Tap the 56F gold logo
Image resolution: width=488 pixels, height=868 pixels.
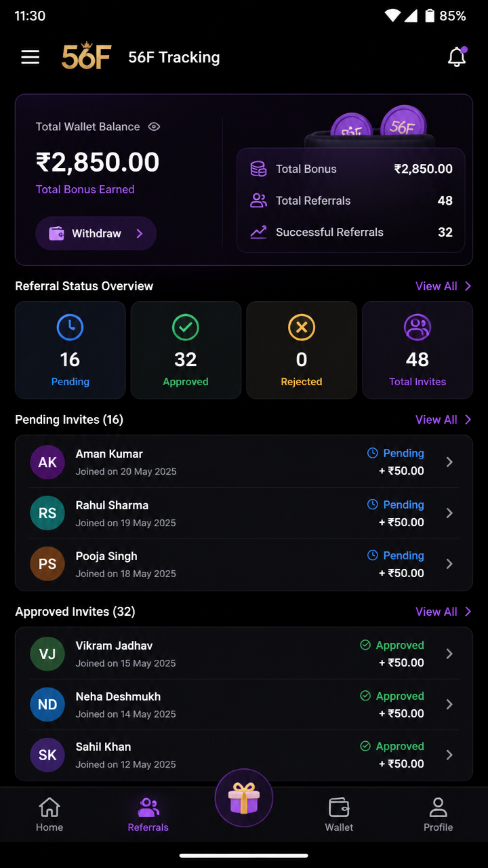[86, 58]
